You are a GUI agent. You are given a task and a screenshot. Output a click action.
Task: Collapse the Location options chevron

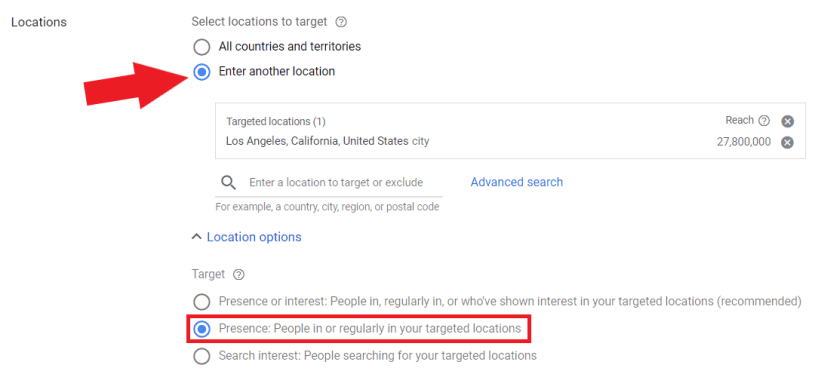coord(197,237)
